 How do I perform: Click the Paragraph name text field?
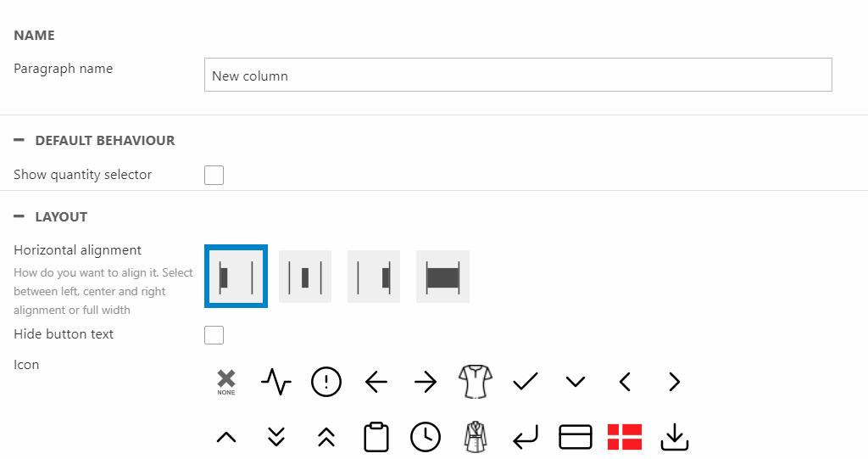[x=518, y=75]
